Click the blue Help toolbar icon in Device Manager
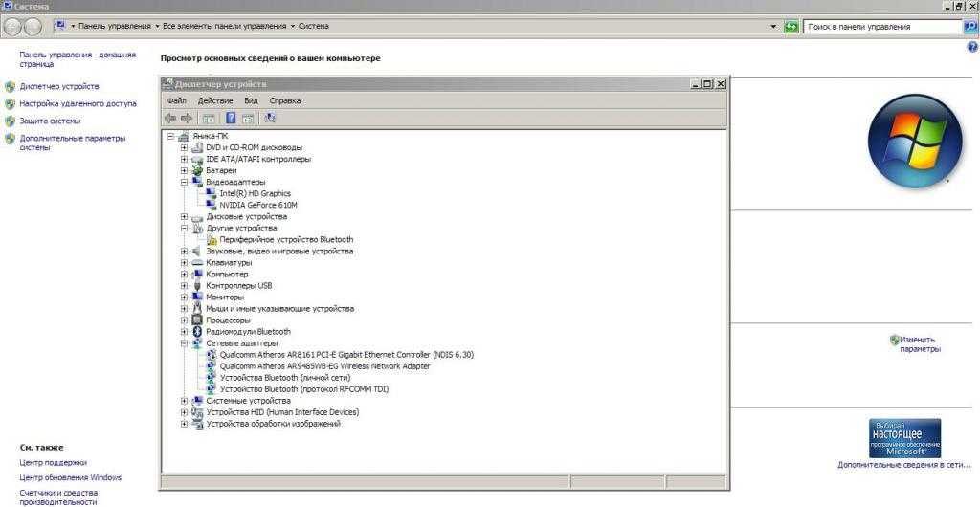Screen dimensions: 980x507 tap(231, 119)
